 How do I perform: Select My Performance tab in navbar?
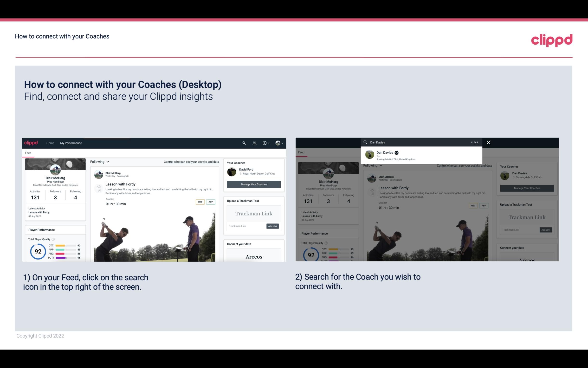coord(71,143)
